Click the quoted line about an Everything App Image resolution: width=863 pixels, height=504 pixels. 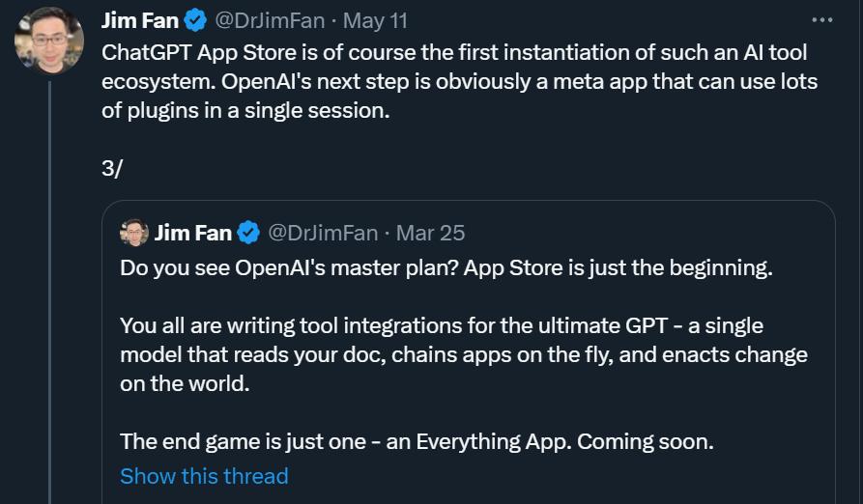pos(416,442)
